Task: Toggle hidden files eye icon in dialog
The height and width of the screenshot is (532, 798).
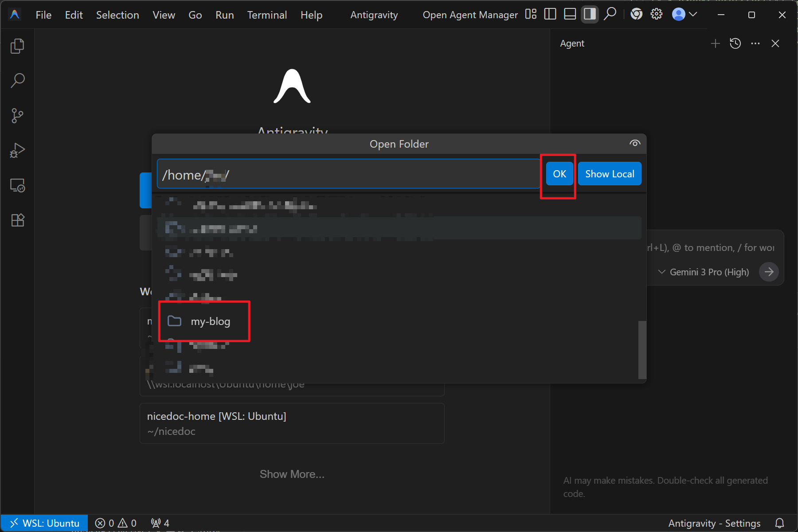Action: tap(634, 143)
